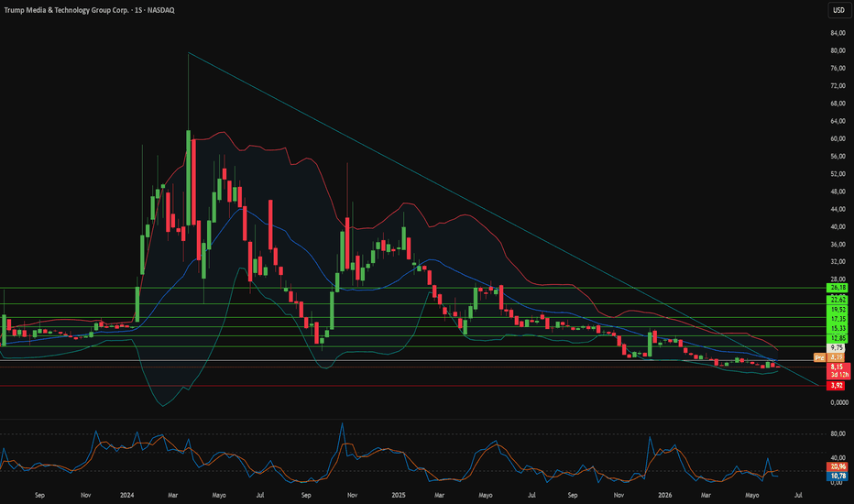The image size is (854, 504).
Task: Click 64,00 on the price scale
Action: point(838,121)
